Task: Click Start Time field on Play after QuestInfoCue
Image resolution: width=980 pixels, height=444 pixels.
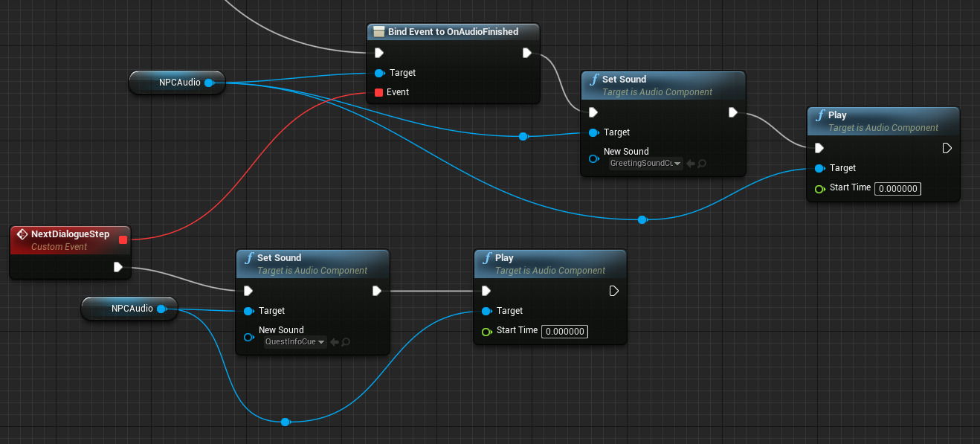Action: (x=564, y=332)
